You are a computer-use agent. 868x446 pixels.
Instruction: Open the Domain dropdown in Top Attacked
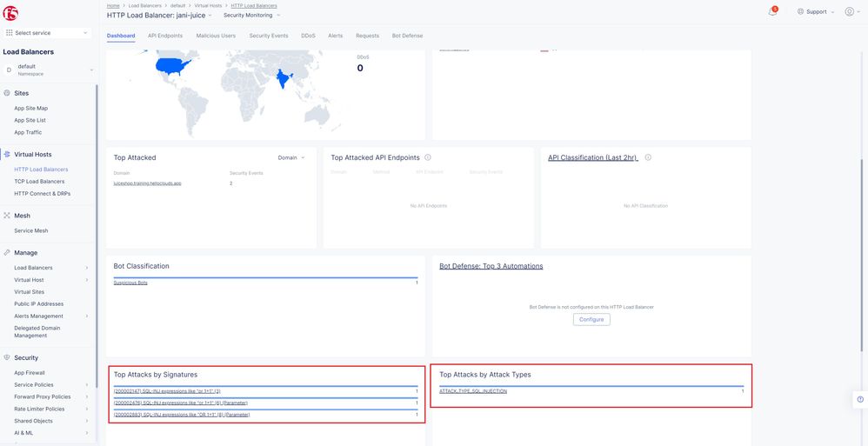291,158
